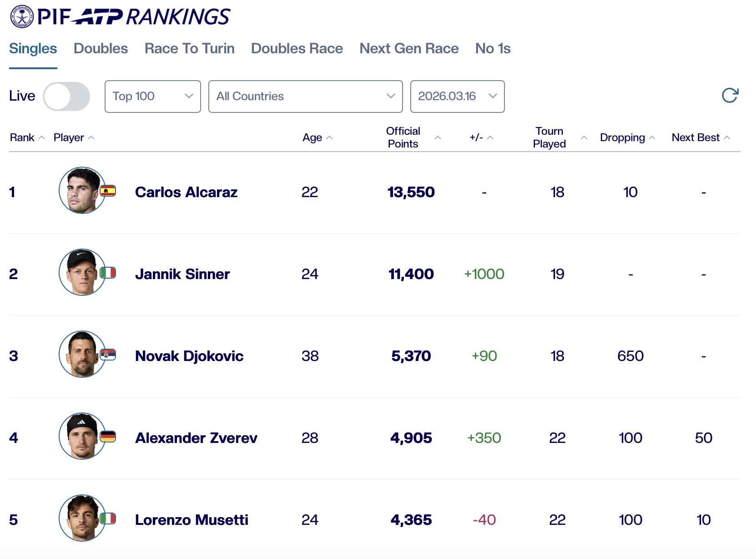Open the Race To Turin tab

tap(189, 49)
